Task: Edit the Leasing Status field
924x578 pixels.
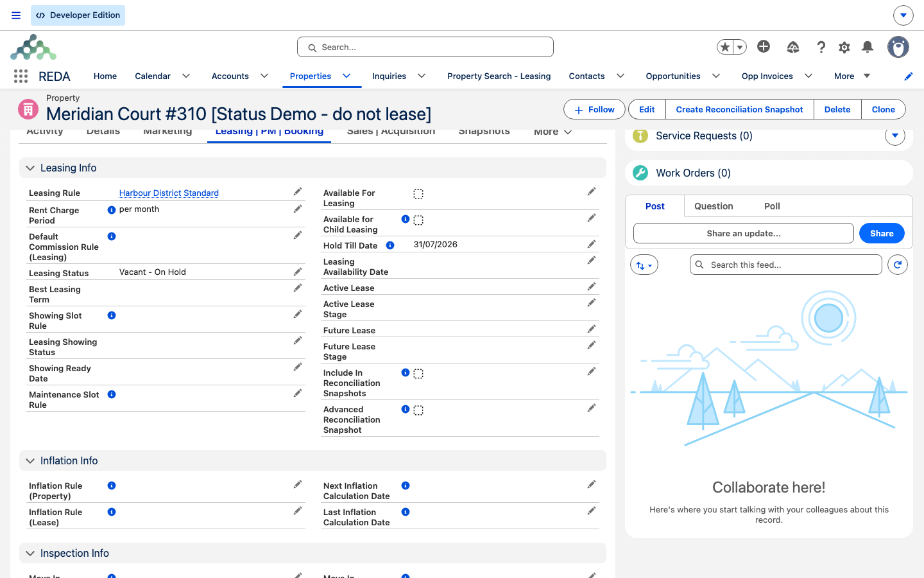Action: click(298, 272)
